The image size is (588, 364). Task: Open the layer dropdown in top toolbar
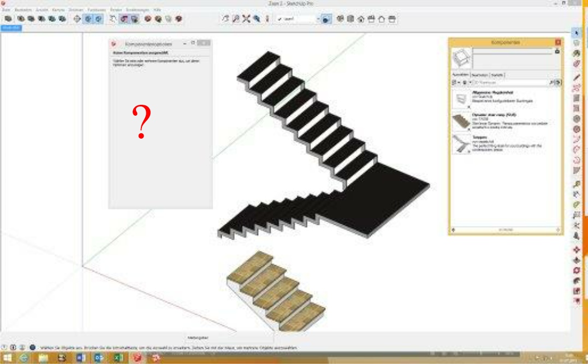pyautogui.click(x=318, y=19)
